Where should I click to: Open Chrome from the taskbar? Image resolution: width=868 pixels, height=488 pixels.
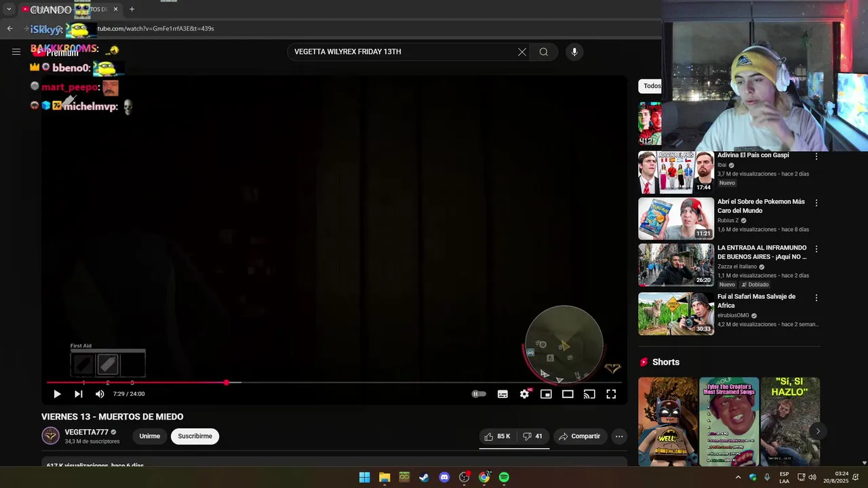coord(484,477)
